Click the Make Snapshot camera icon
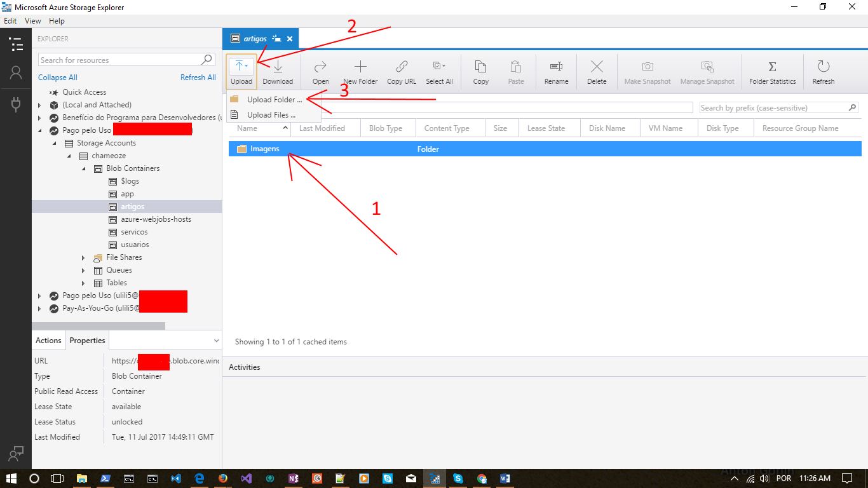This screenshot has height=488, width=868. tap(648, 67)
